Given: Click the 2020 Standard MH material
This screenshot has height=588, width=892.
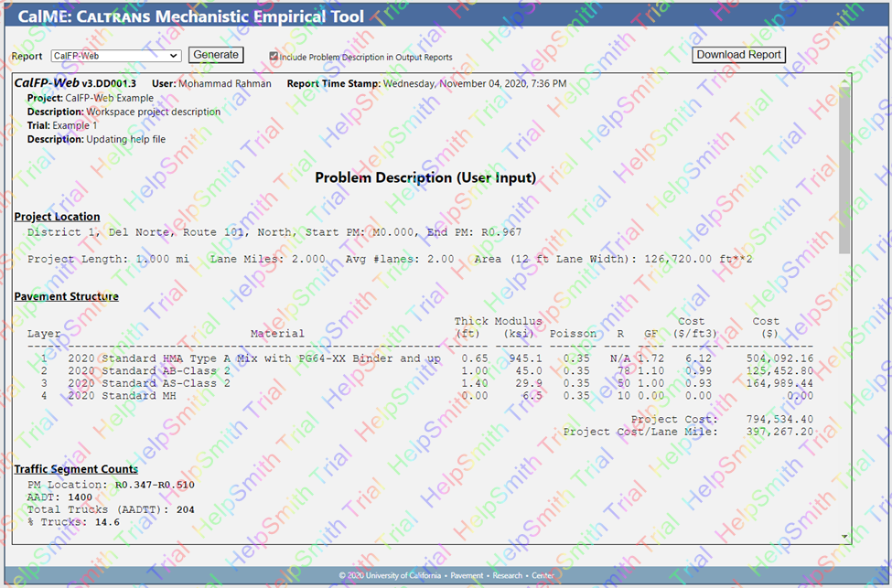Looking at the screenshot, I should pyautogui.click(x=123, y=396).
